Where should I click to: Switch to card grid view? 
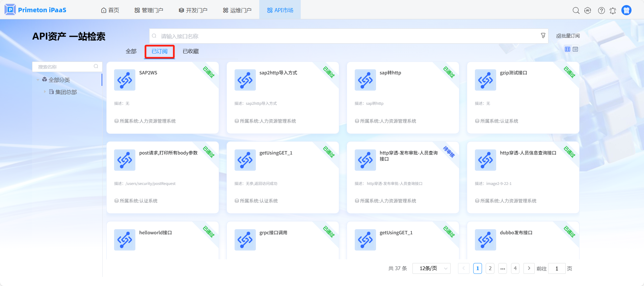567,49
